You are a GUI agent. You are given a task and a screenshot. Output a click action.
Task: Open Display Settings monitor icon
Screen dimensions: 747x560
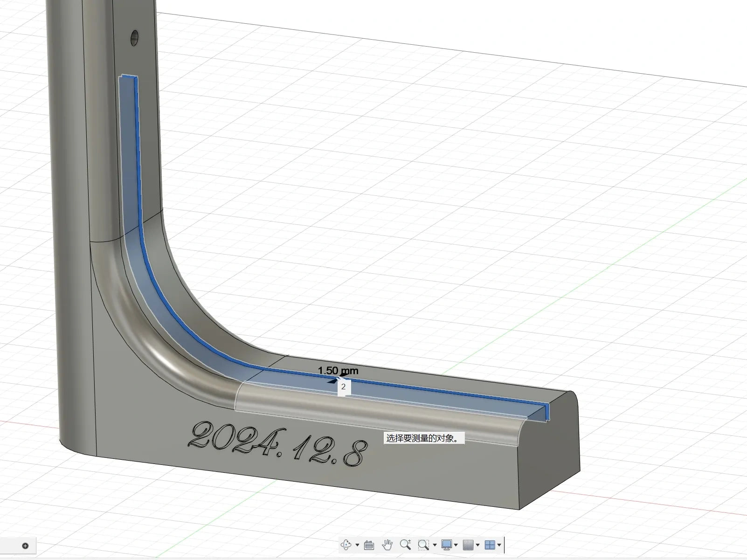click(447, 545)
